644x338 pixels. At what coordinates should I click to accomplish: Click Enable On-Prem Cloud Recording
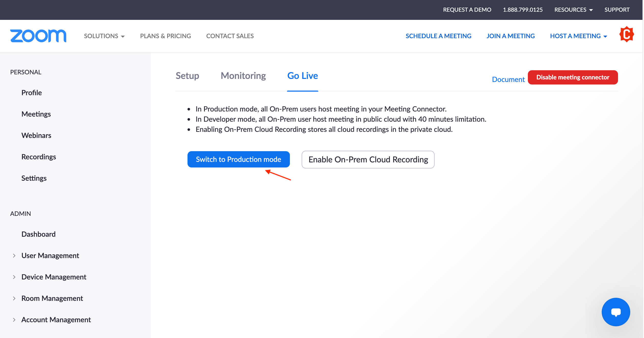[x=368, y=160]
